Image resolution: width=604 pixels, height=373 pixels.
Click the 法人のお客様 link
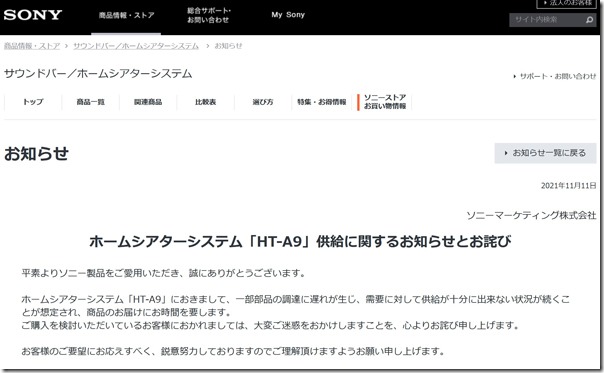point(567,3)
